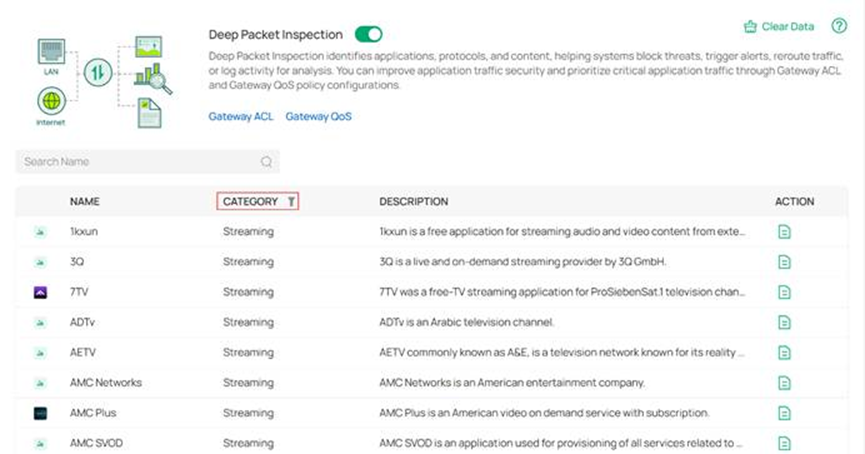Select the name 1kxun
865x454 pixels.
84,232
